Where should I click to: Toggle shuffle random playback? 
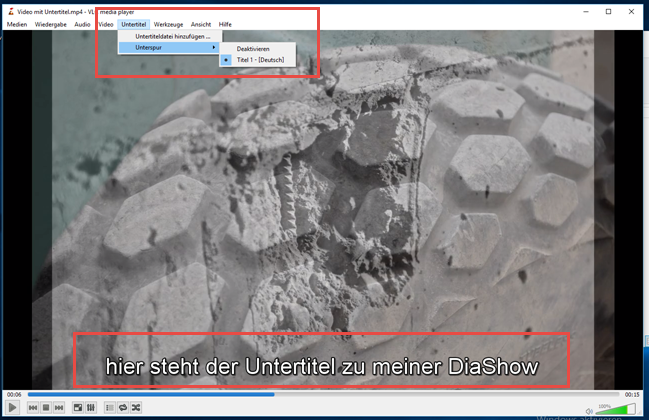pos(136,408)
